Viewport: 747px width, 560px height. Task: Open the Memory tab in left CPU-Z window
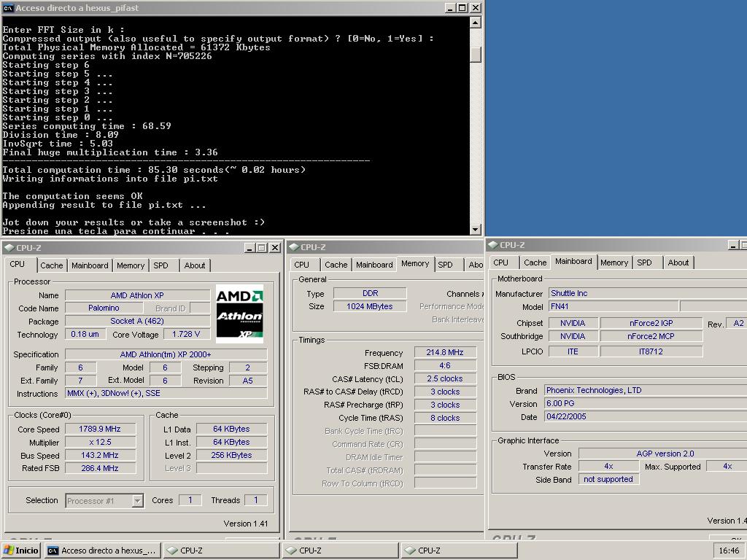[x=131, y=265]
